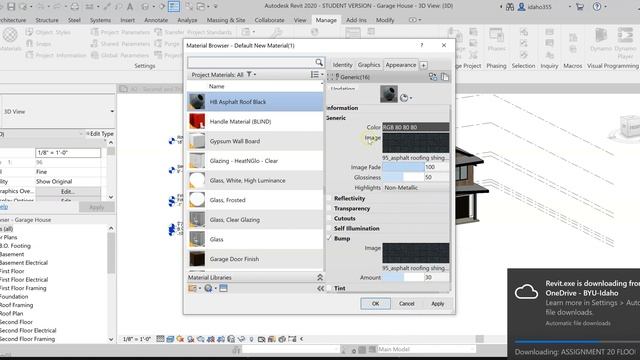Select the Appearance tab
The width and height of the screenshot is (640, 360).
point(400,65)
